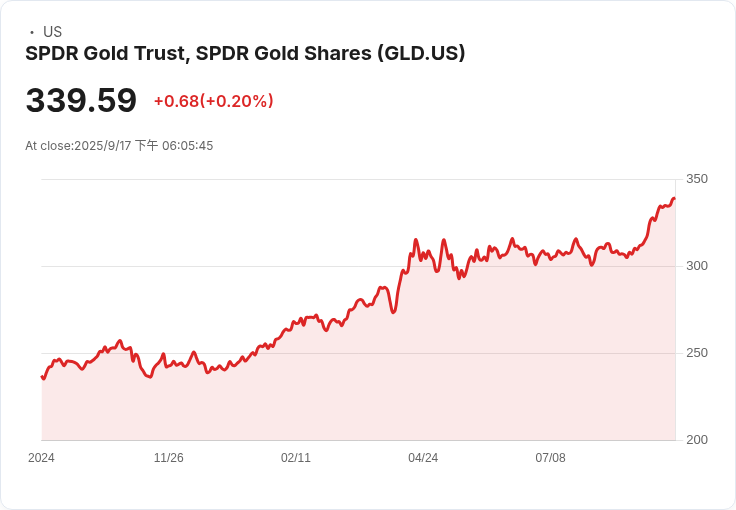
Task: Click the 07/08 x-axis date label
Action: coord(550,458)
